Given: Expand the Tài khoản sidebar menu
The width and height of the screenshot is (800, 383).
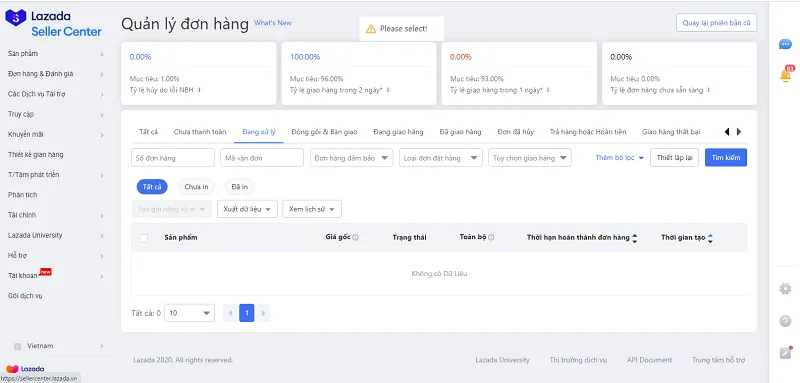Looking at the screenshot, I should (x=56, y=276).
